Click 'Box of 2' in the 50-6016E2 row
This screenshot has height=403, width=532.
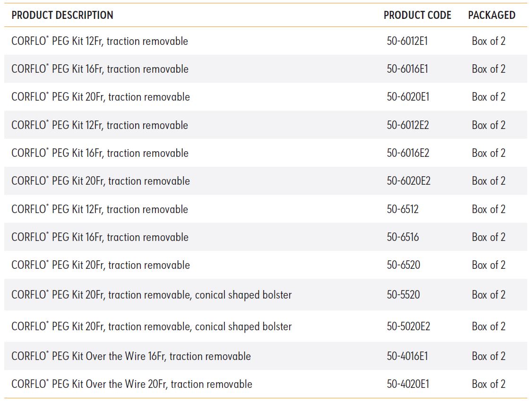pos(489,153)
